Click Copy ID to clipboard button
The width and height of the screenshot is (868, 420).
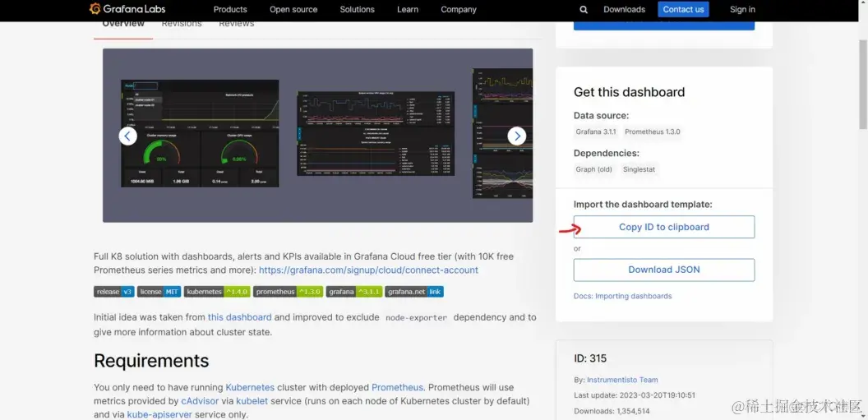(x=663, y=227)
